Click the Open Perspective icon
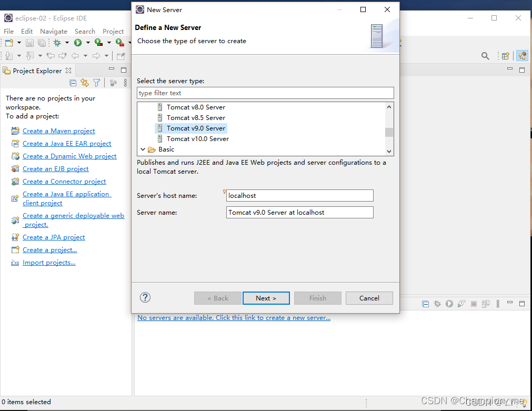532x411 pixels. click(x=506, y=56)
